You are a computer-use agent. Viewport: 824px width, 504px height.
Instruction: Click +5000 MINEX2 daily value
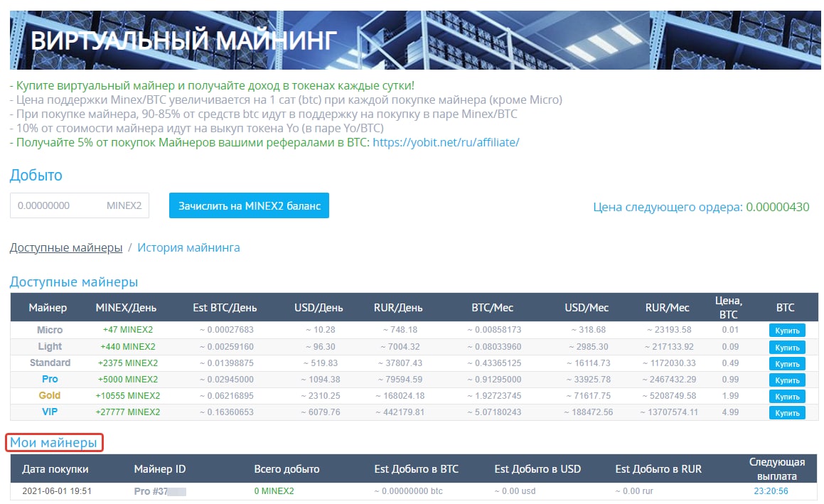128,380
